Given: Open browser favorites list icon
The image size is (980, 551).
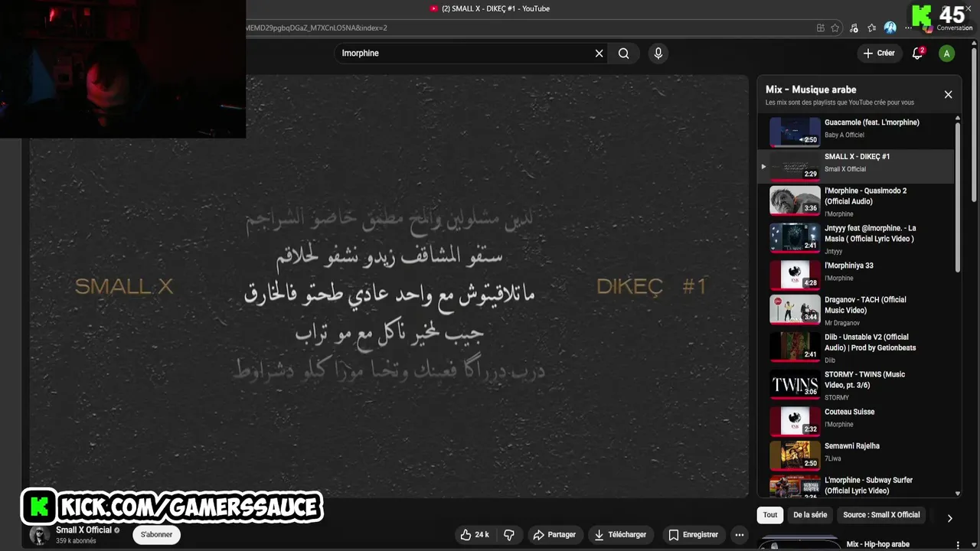Looking at the screenshot, I should 871,28.
